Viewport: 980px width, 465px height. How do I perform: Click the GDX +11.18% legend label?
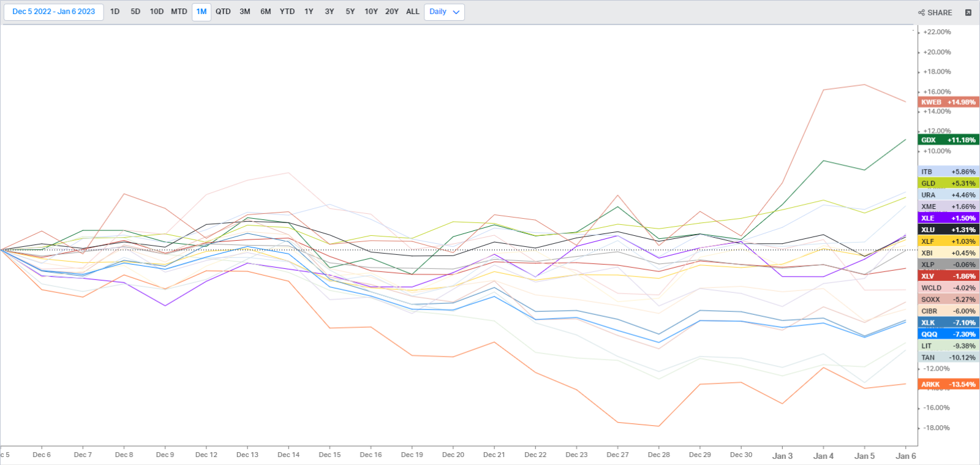[949, 140]
